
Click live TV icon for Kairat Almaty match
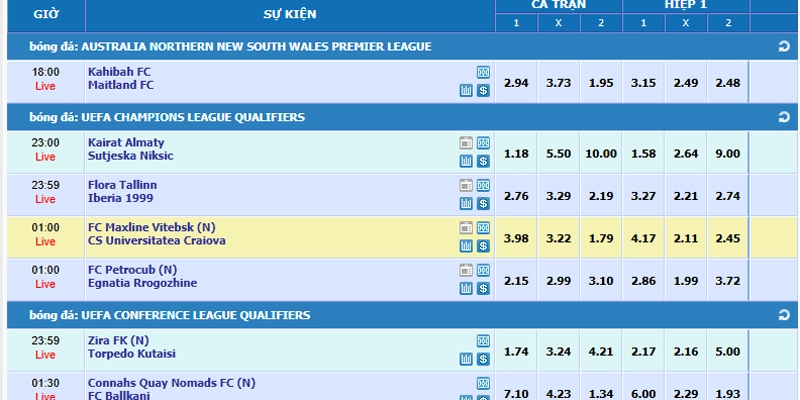coord(466,143)
